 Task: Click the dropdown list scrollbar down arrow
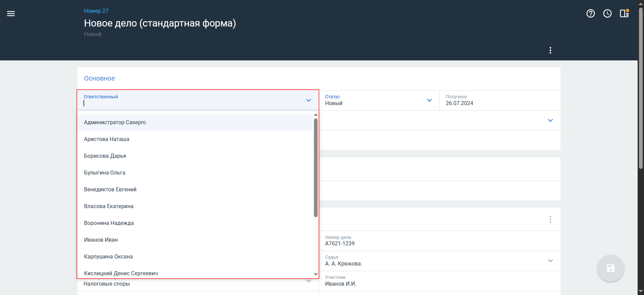tap(316, 274)
